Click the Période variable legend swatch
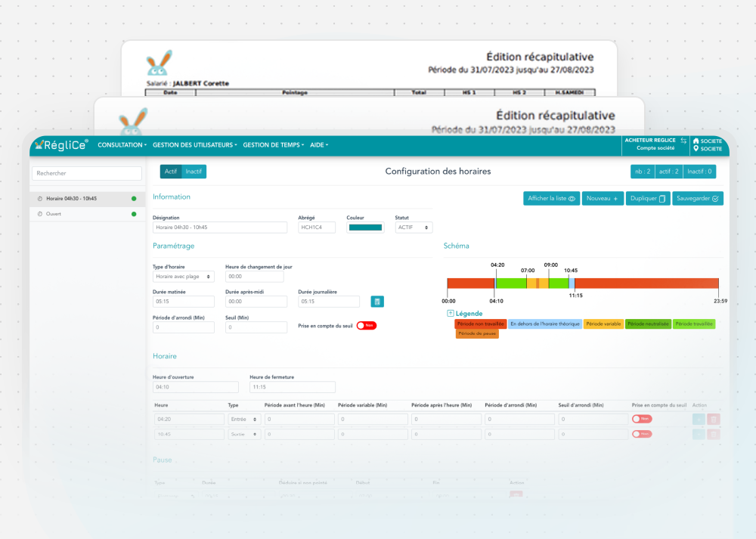Viewport: 756px width, 539px height. [x=603, y=324]
